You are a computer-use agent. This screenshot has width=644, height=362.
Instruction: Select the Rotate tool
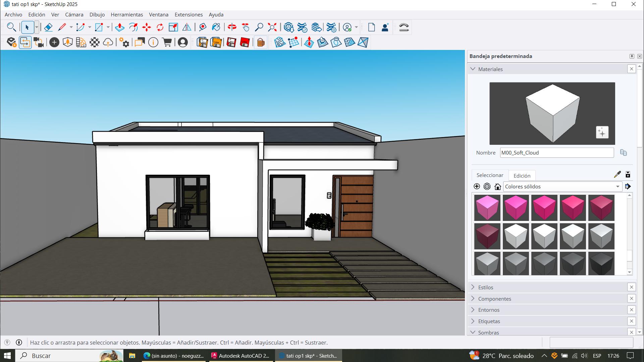tap(160, 27)
